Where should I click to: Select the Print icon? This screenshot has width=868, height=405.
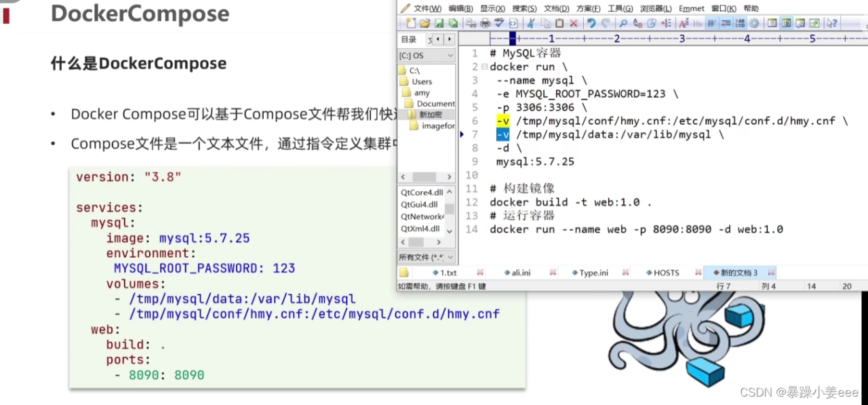click(484, 23)
